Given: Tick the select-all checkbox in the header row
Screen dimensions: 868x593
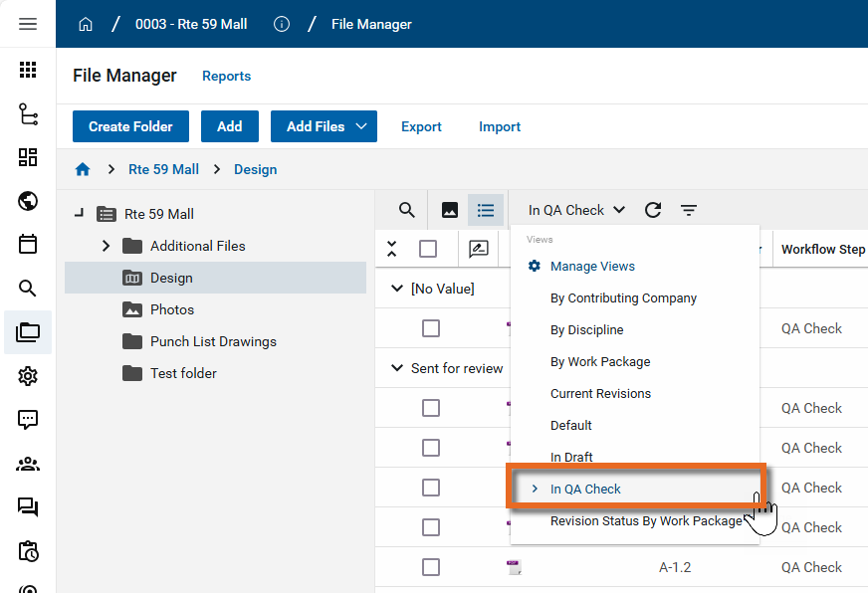Looking at the screenshot, I should (428, 249).
